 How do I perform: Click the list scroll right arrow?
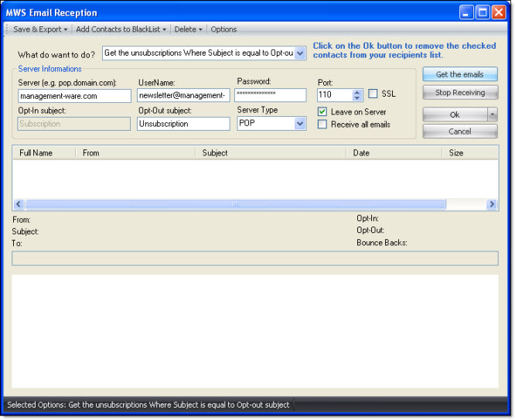(492, 204)
